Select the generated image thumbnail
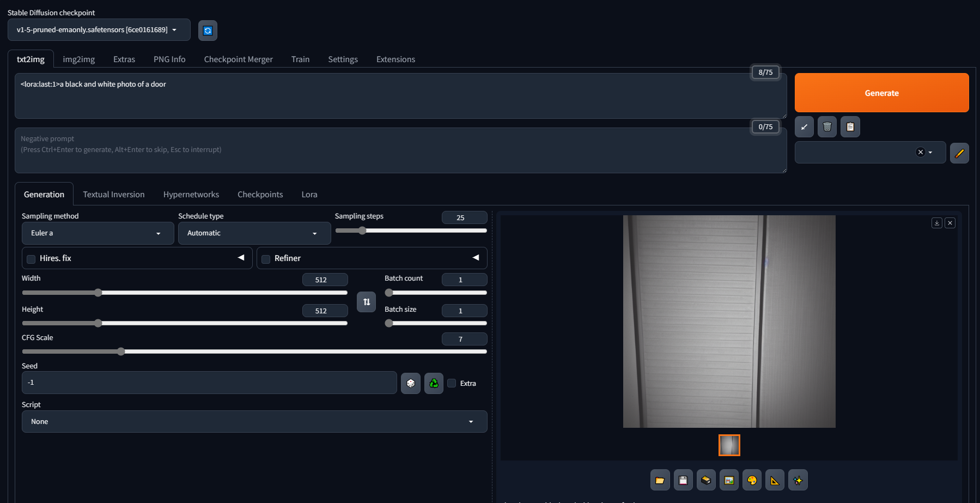Viewport: 980px width, 503px height. (729, 445)
